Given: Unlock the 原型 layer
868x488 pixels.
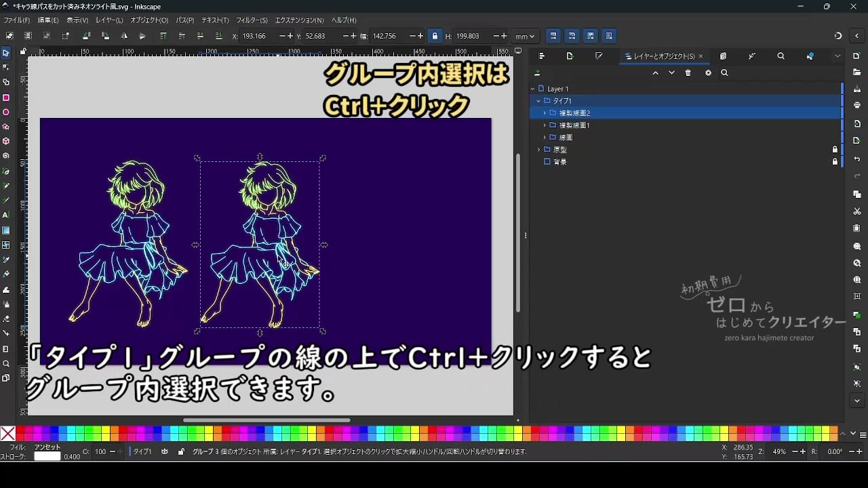Looking at the screenshot, I should [835, 149].
